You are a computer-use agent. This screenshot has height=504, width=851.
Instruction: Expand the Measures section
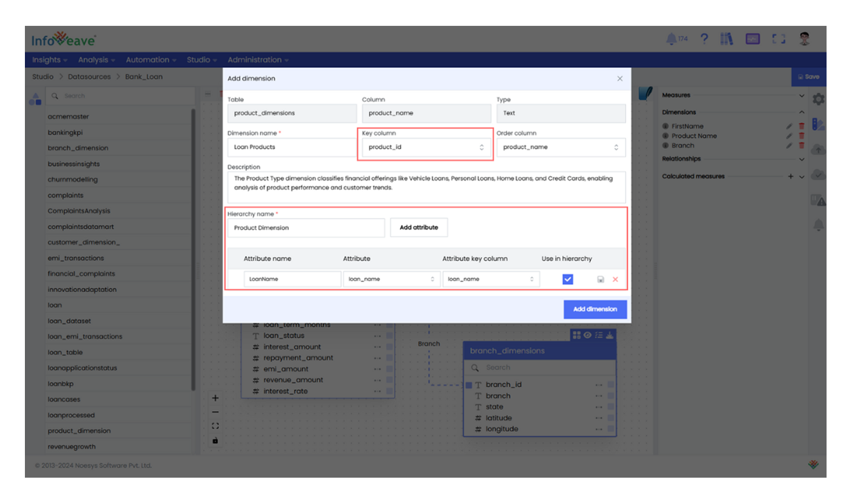click(x=802, y=95)
